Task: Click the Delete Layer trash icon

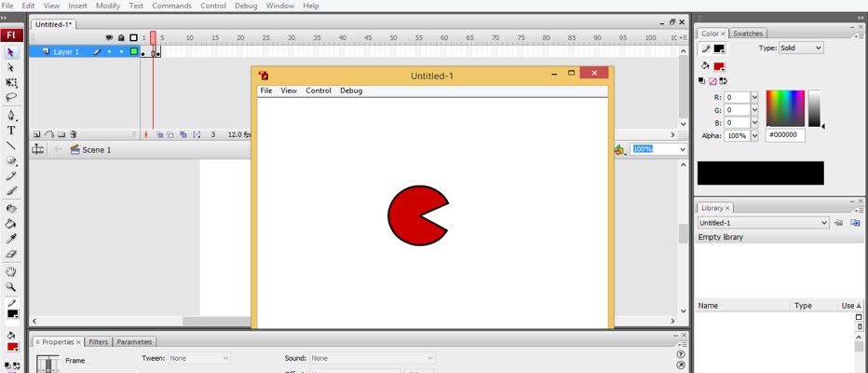Action: coord(73,134)
